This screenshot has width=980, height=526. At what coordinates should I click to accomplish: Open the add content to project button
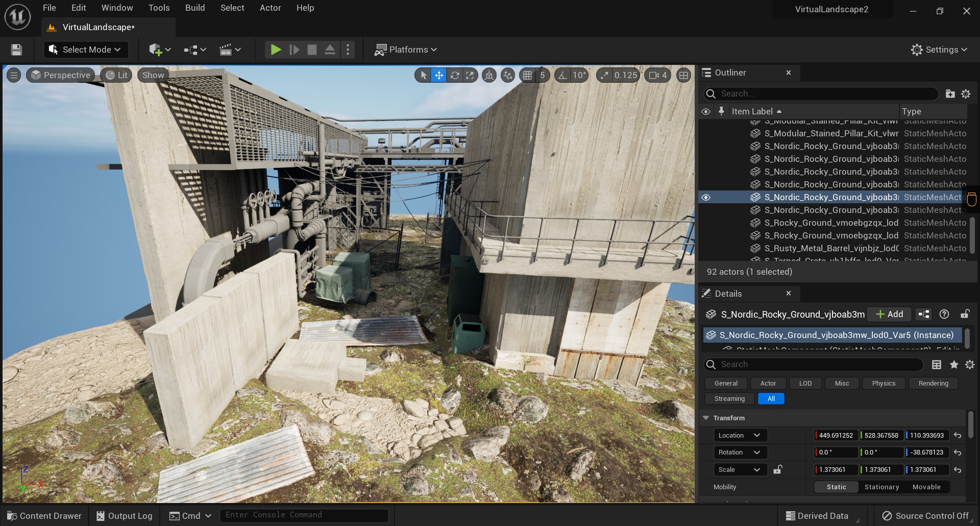click(x=159, y=50)
